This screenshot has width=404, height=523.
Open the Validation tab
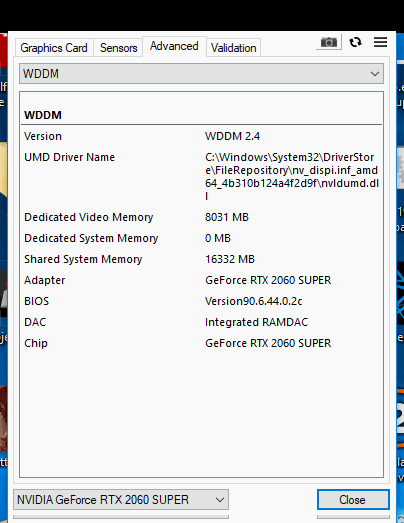234,48
